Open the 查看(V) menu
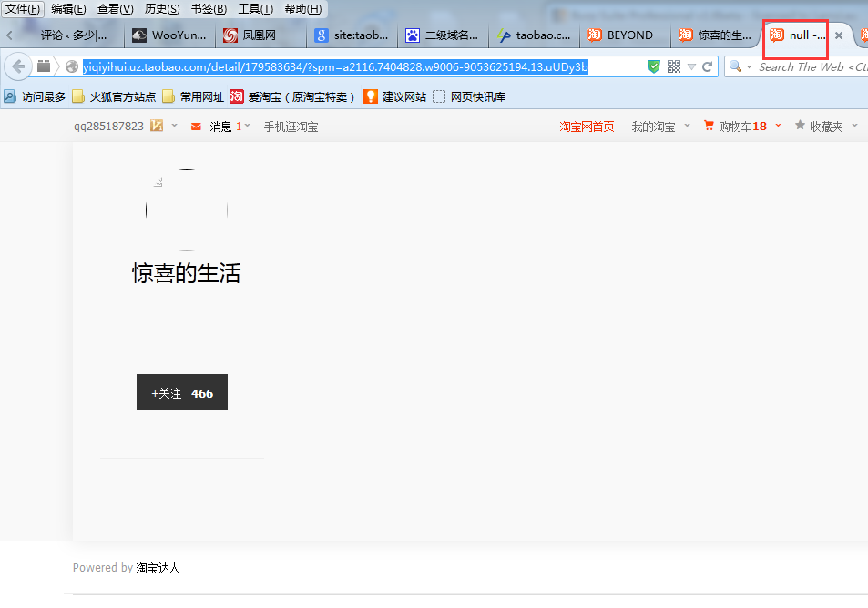Viewport: 868px width, 608px height. pyautogui.click(x=115, y=9)
